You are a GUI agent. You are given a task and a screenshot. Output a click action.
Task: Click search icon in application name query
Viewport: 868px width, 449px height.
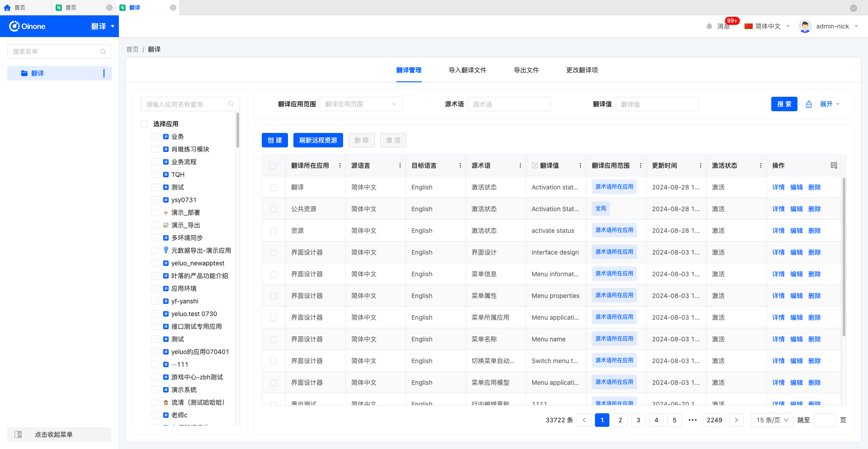coord(231,104)
